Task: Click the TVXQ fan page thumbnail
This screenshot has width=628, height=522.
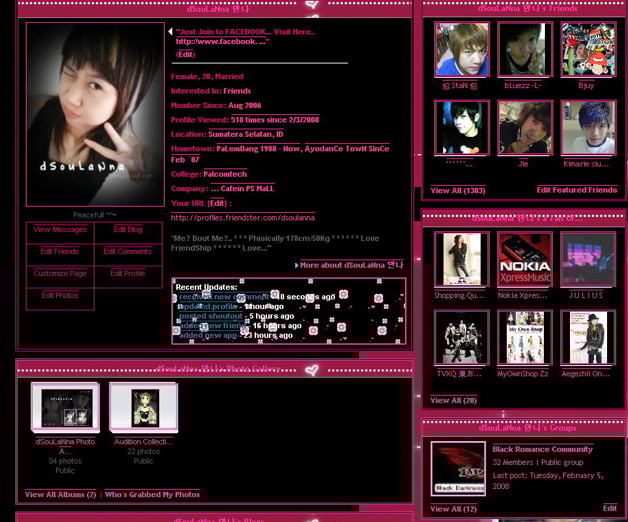Action: click(x=461, y=337)
